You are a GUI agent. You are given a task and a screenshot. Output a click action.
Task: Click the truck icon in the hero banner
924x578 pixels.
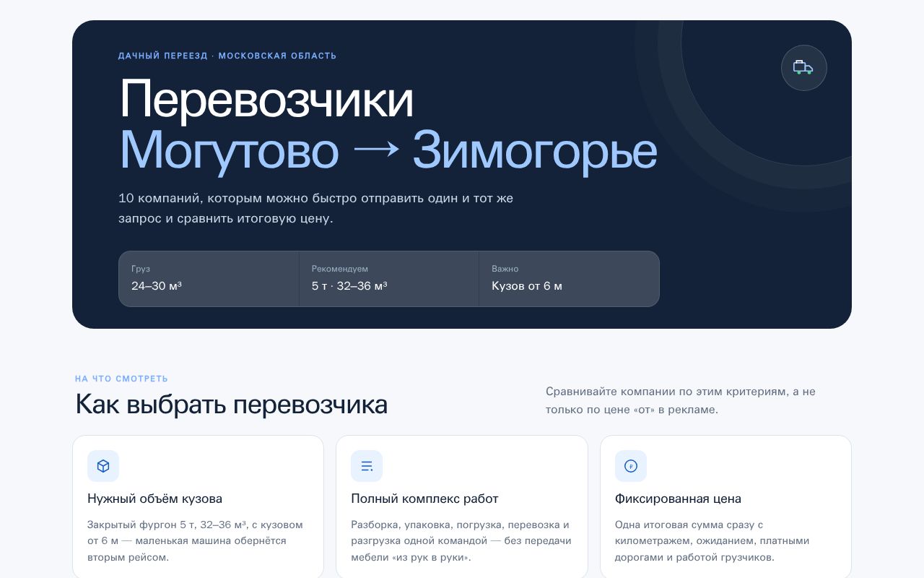tap(803, 68)
